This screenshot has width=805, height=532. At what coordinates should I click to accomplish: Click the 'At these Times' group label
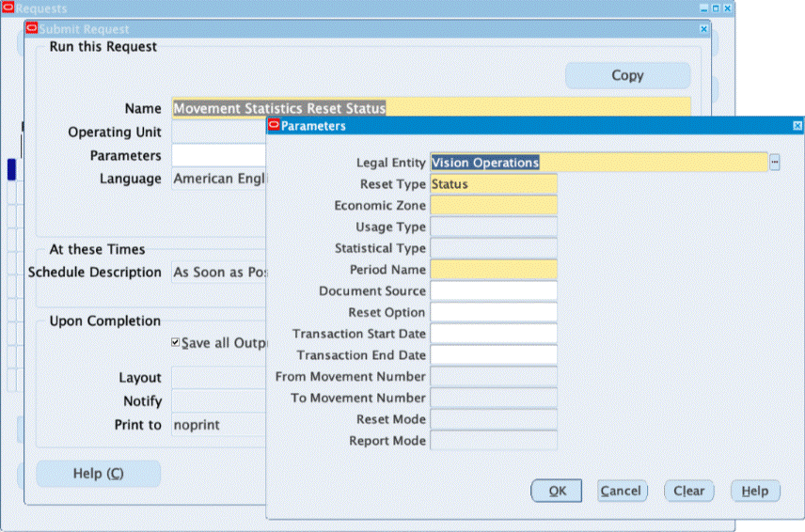(97, 249)
